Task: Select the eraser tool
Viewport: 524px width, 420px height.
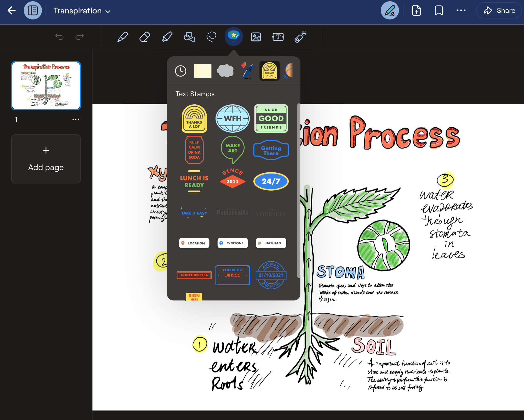Action: 145,37
